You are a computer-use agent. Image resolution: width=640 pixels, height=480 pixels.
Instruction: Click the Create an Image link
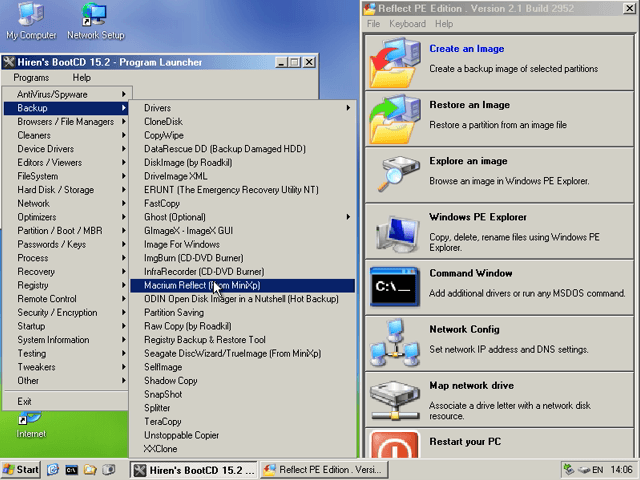click(x=467, y=49)
